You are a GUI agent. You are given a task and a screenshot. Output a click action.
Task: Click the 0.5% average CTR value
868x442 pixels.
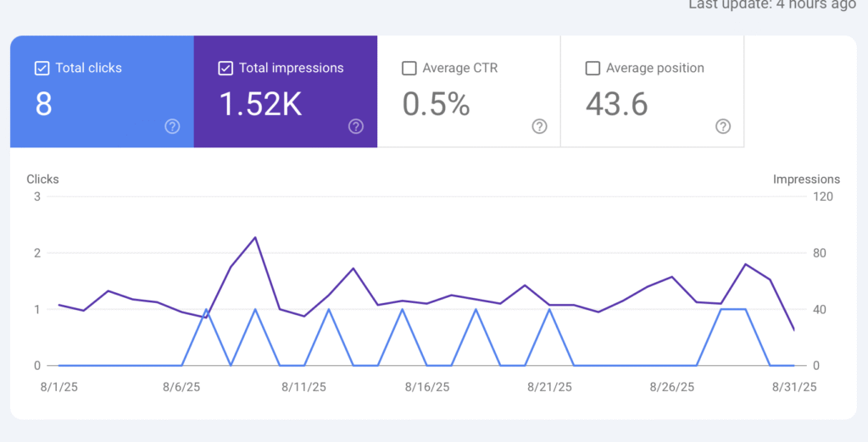(x=436, y=104)
